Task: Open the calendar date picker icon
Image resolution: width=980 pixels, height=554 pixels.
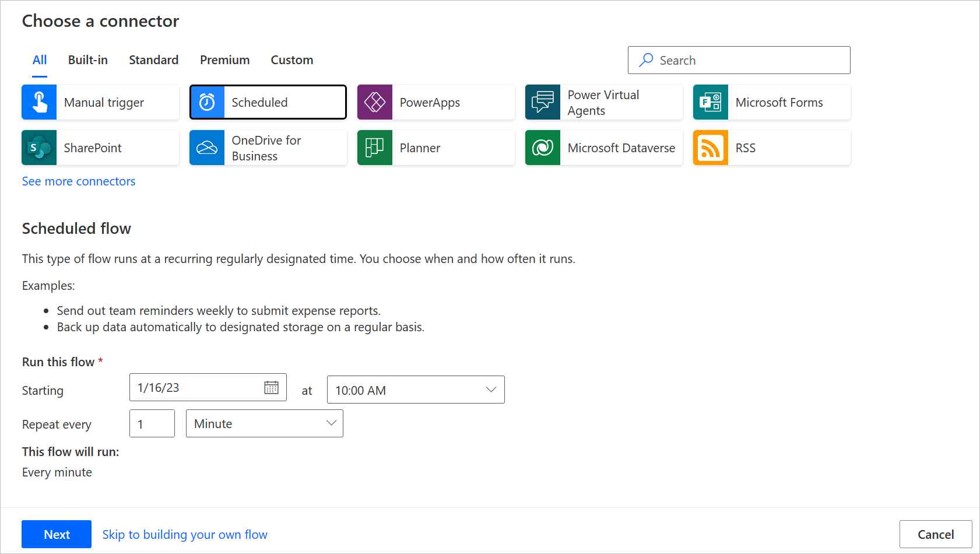Action: pos(271,387)
